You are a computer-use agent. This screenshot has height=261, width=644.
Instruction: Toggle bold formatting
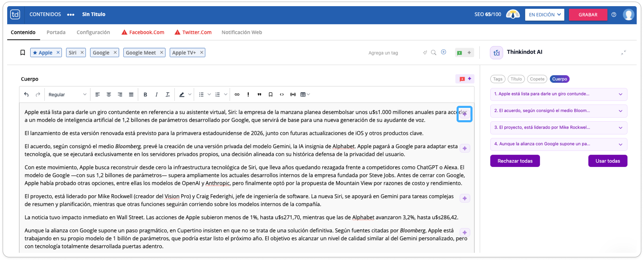145,95
